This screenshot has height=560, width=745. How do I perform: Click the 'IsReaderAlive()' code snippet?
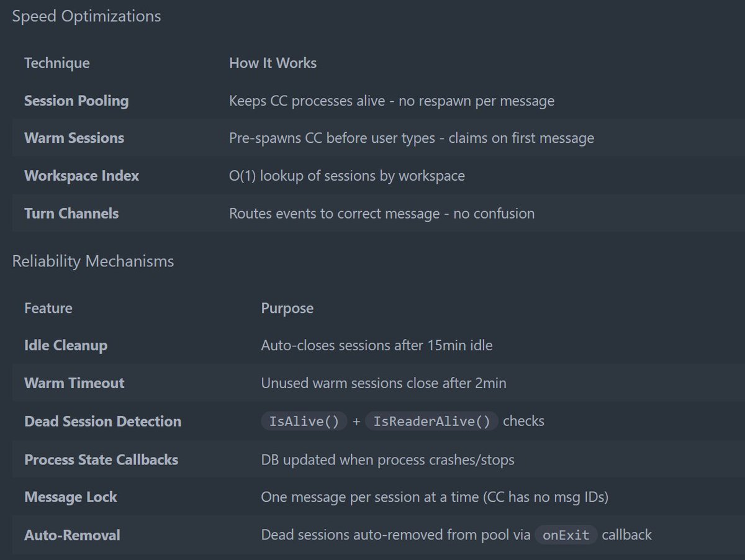432,422
